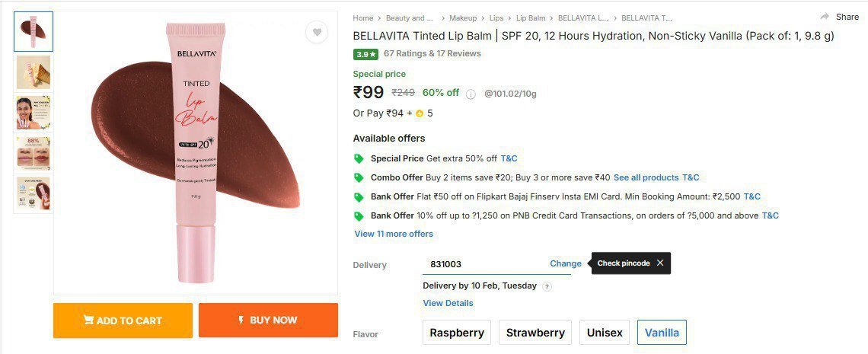Click the price info icon
Screen dimensions: 868x354
[x=471, y=94]
